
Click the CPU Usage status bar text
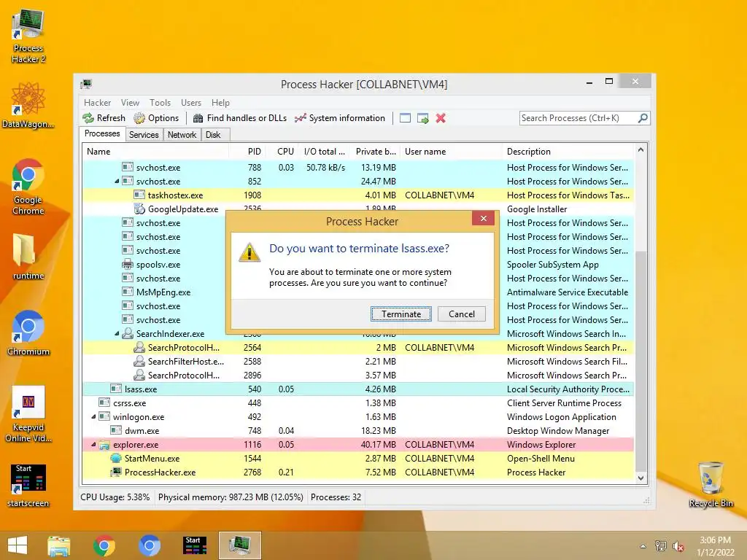point(115,497)
